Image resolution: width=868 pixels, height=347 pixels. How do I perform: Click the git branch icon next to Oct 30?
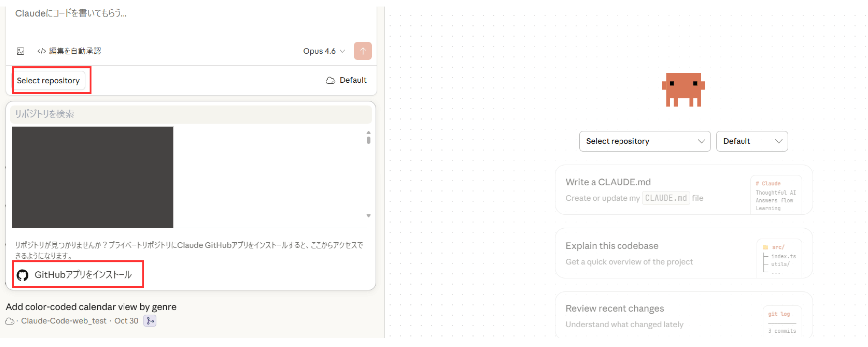click(150, 321)
